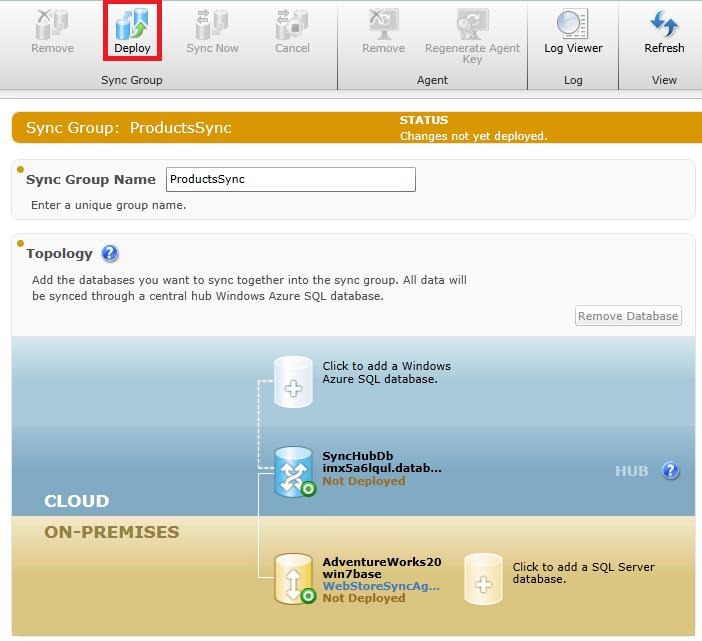Click the Deploy label text
Screen dimensions: 702x641
point(132,48)
